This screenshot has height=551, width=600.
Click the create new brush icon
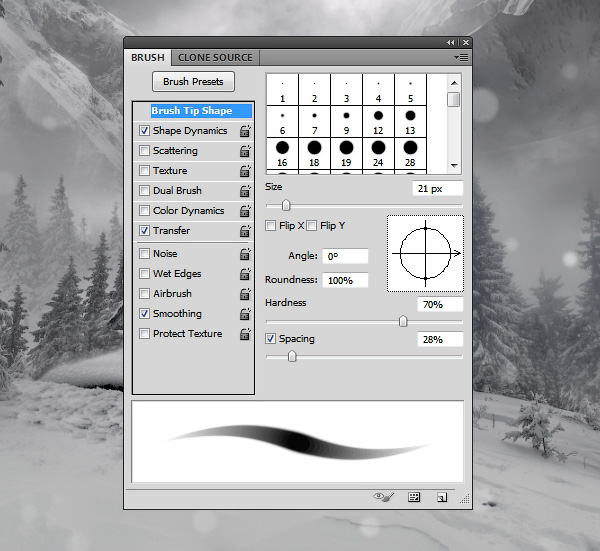coord(442,497)
